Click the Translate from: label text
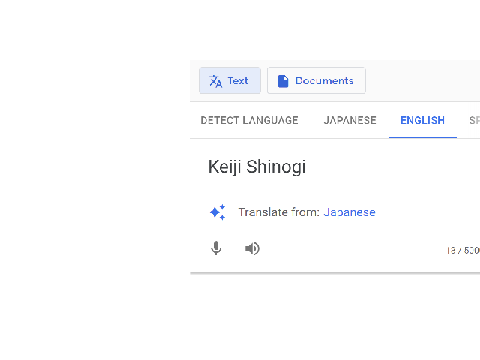The height and width of the screenshot is (360, 480). [279, 212]
